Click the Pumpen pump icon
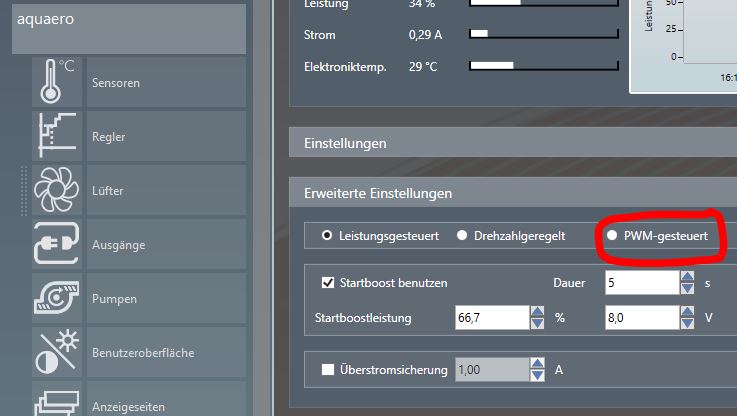 (x=57, y=298)
